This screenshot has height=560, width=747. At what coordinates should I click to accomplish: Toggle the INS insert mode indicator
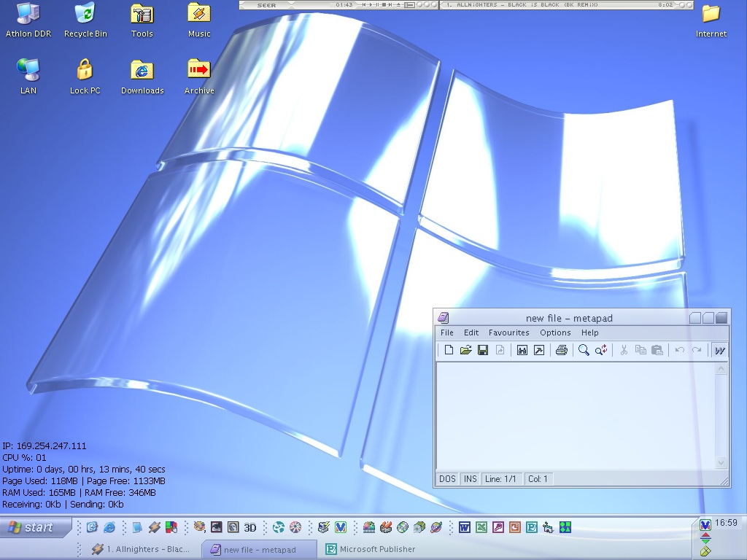pyautogui.click(x=471, y=479)
